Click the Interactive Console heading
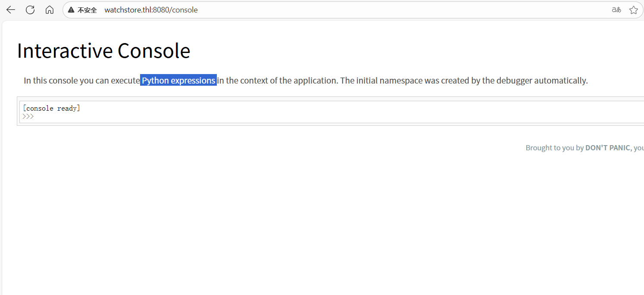This screenshot has width=644, height=295. pos(103,51)
